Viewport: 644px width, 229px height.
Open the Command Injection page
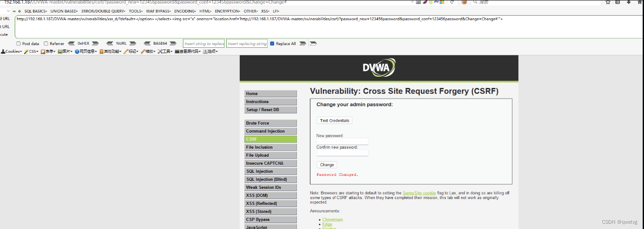(271, 131)
